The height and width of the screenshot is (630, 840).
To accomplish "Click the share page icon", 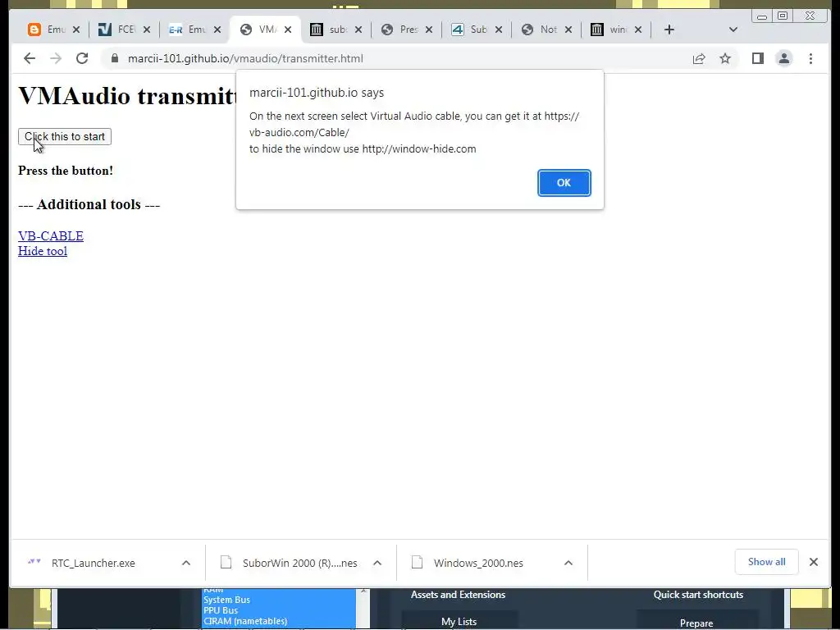I will [699, 58].
